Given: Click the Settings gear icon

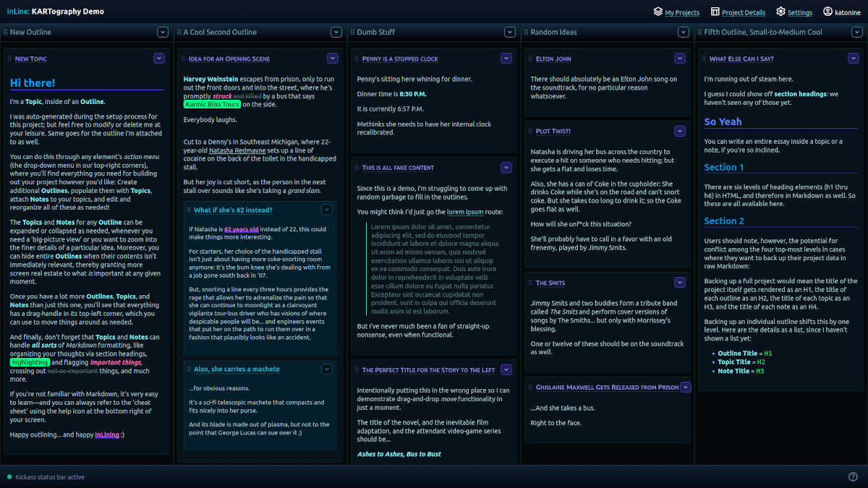Looking at the screenshot, I should 781,12.
